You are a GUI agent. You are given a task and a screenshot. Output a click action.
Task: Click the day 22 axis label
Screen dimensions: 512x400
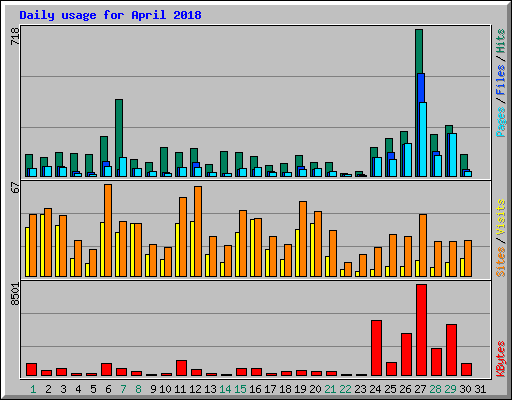point(345,389)
